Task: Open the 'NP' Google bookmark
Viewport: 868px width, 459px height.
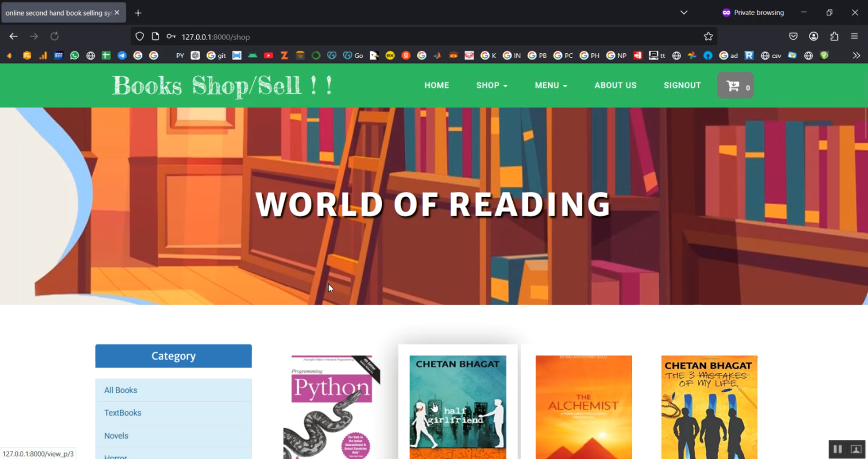Action: pos(616,55)
